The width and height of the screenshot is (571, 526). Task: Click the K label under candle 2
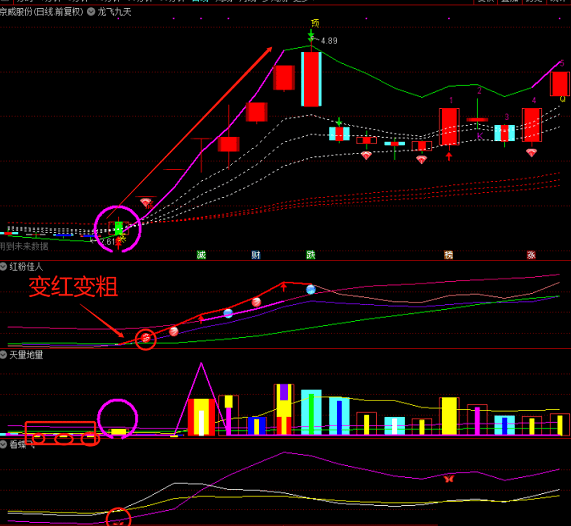(480, 136)
